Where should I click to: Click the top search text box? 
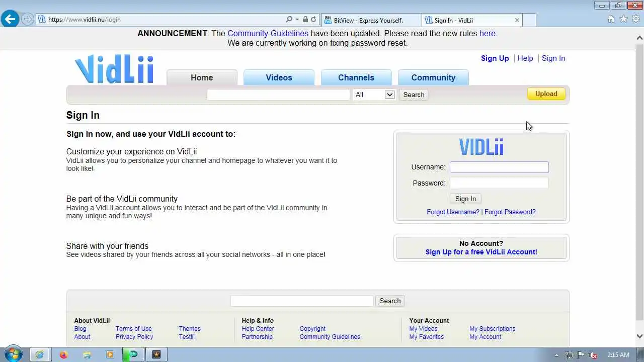(278, 95)
